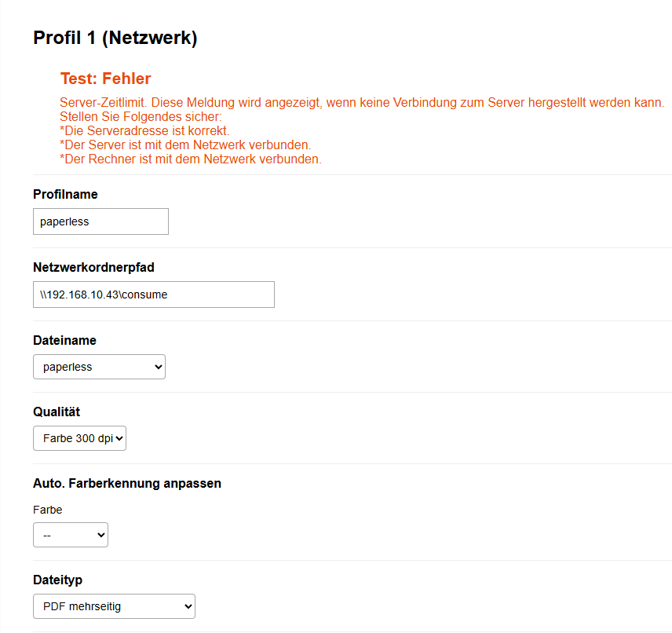The width and height of the screenshot is (672, 633).
Task: Open the Dateityp dropdown PDF mehrseitig
Action: click(114, 606)
